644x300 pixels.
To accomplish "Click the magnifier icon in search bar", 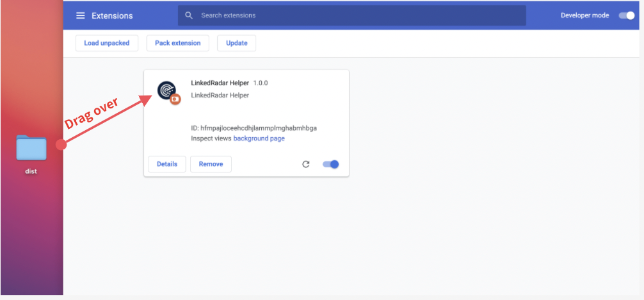I will click(x=189, y=15).
